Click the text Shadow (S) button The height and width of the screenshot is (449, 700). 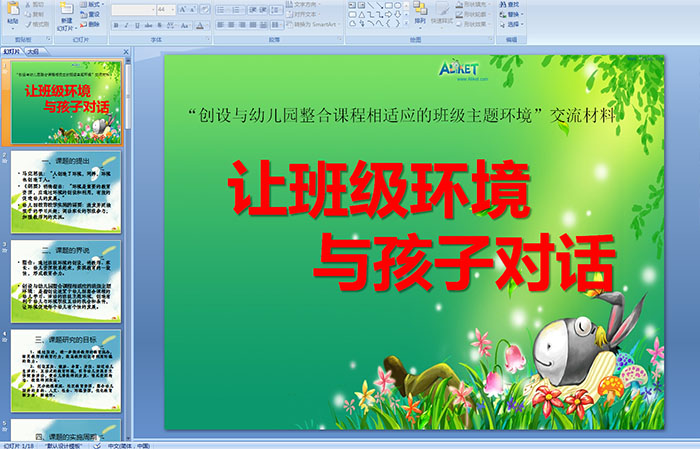coord(159,25)
